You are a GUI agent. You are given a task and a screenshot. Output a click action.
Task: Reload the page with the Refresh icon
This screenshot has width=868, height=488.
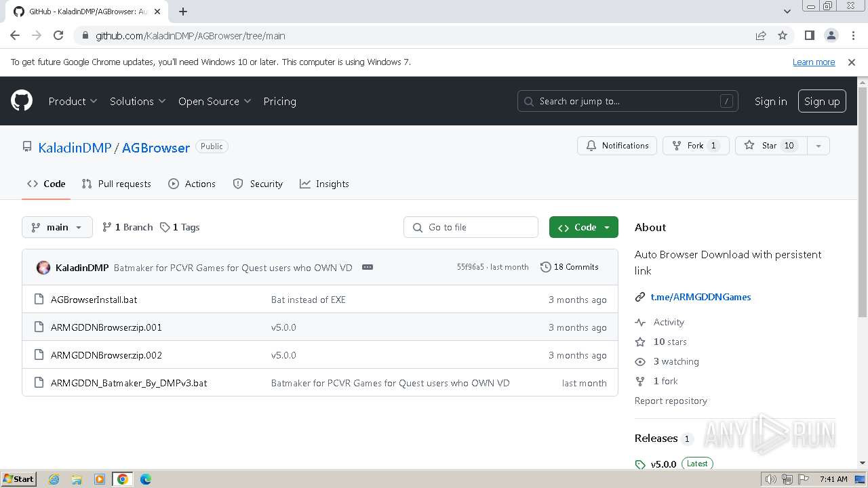click(x=58, y=36)
